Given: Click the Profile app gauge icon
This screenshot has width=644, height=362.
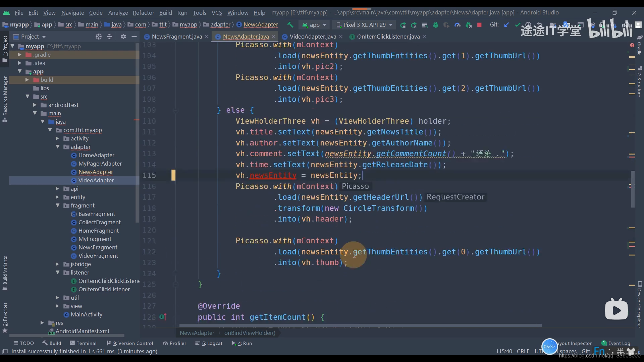Looking at the screenshot, I should pyautogui.click(x=458, y=25).
